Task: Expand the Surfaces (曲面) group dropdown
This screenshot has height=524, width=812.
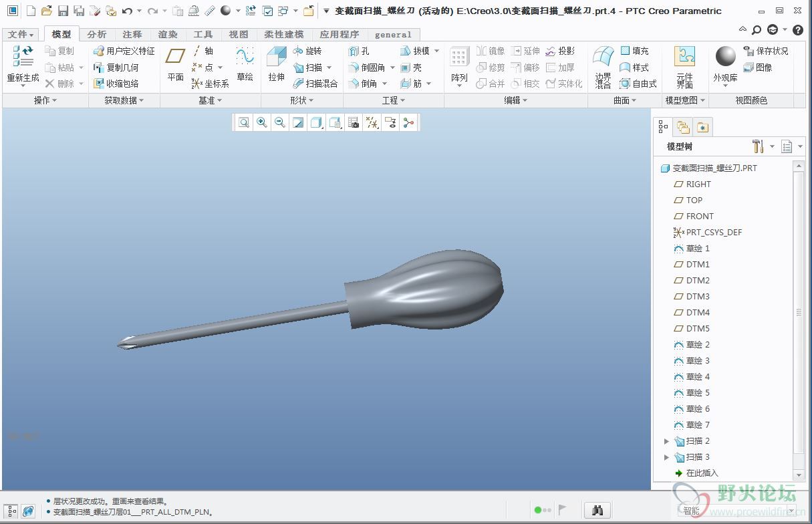Action: 626,100
